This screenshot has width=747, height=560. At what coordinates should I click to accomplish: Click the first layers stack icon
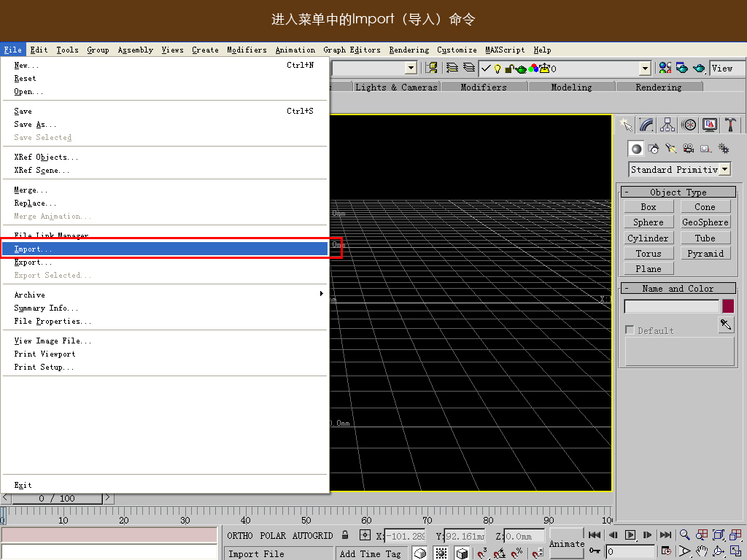coord(452,68)
